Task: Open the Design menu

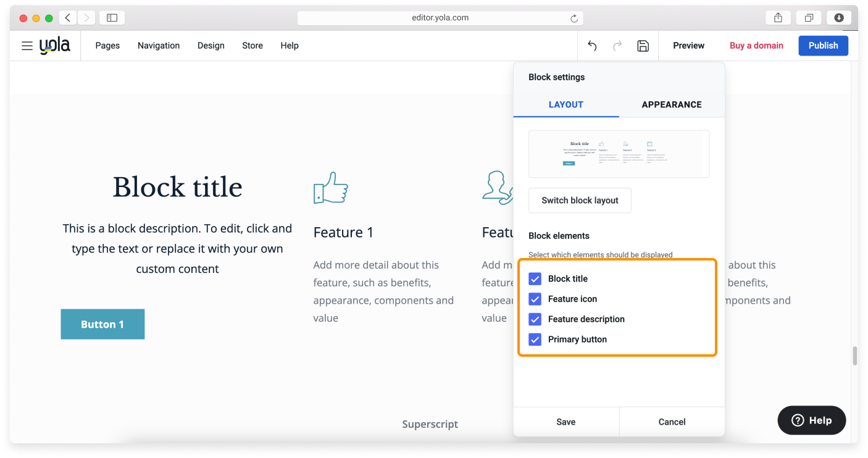Action: coord(211,46)
